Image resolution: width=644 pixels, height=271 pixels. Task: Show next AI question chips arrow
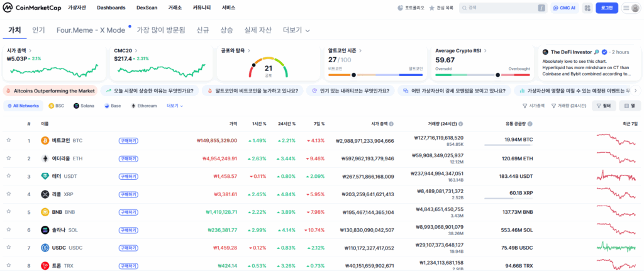coord(636,91)
